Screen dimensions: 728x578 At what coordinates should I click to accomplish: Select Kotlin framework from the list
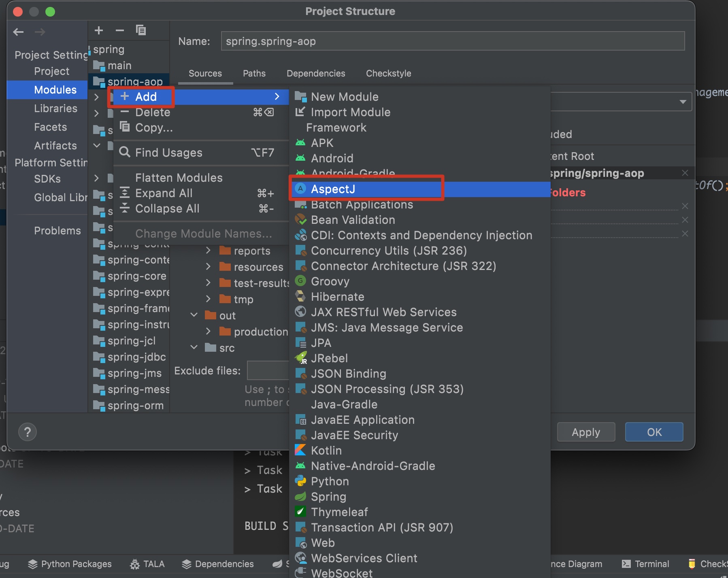tap(326, 450)
